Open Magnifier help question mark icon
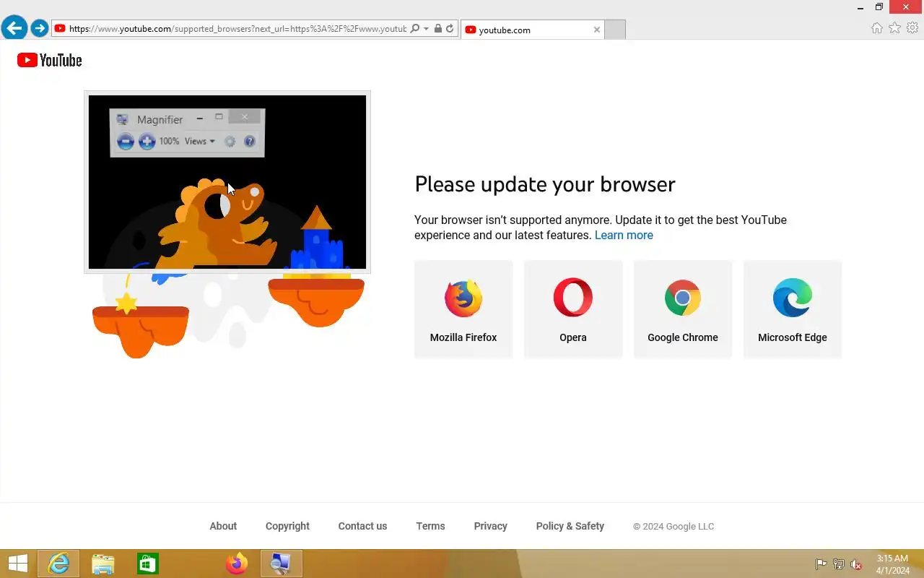Screen dimensions: 924x578 pos(250,142)
